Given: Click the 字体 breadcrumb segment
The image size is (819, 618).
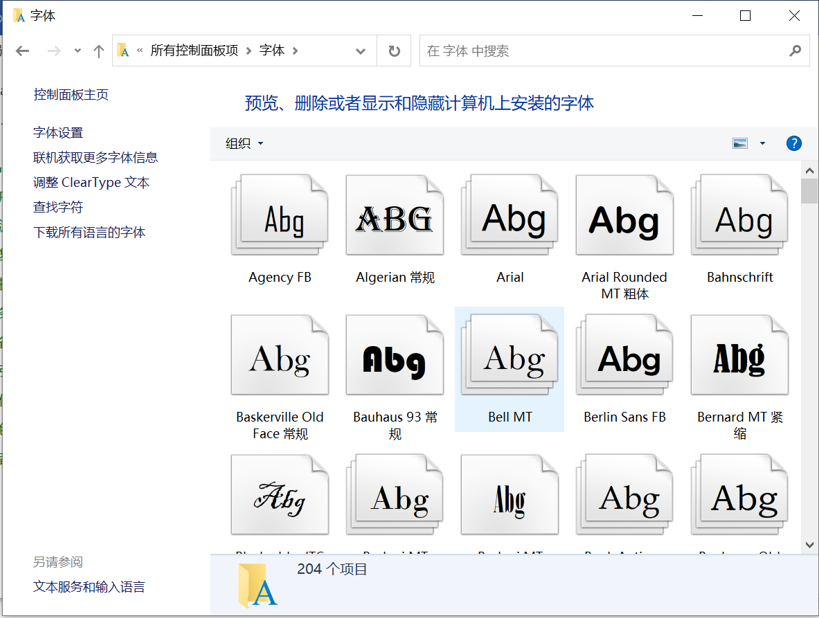Looking at the screenshot, I should 272,51.
